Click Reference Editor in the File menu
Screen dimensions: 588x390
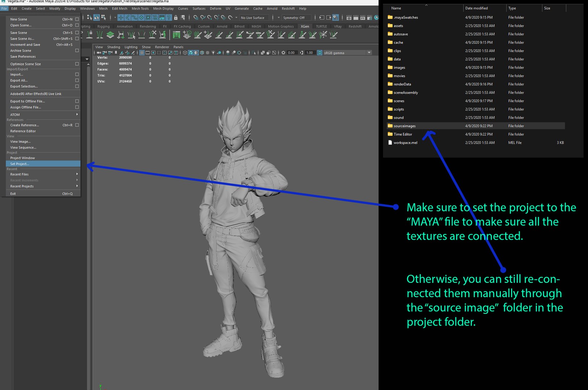coord(43,131)
